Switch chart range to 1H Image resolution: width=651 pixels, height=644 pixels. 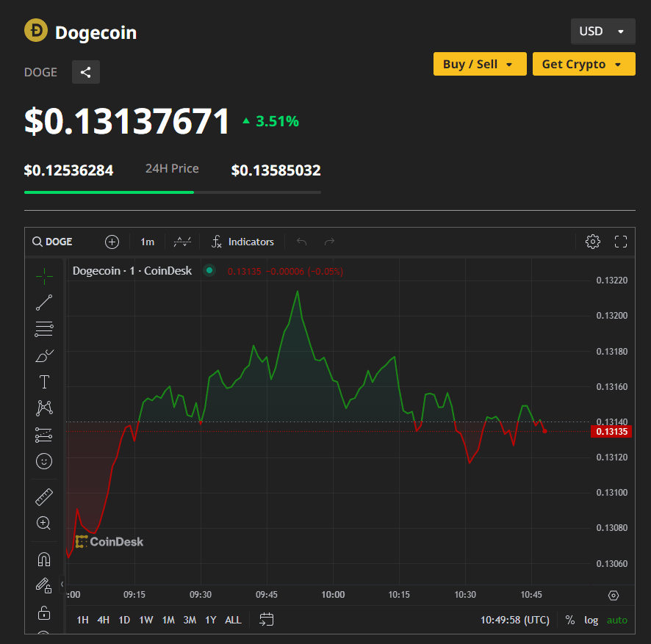(82, 620)
